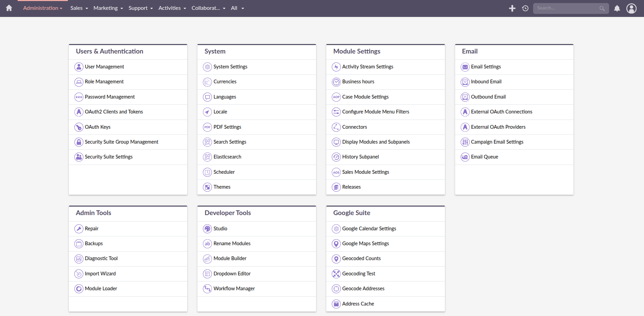Open Role Management link
The image size is (644, 316).
point(104,82)
